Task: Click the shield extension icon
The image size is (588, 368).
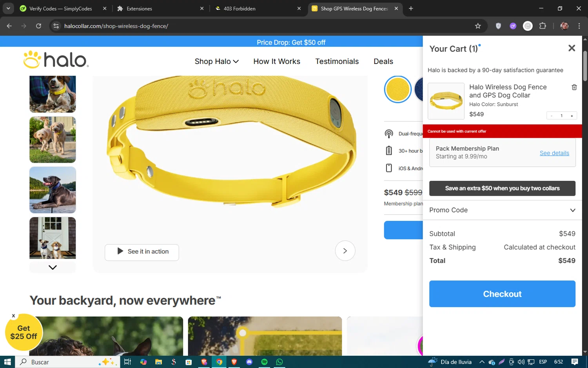Action: [498, 26]
